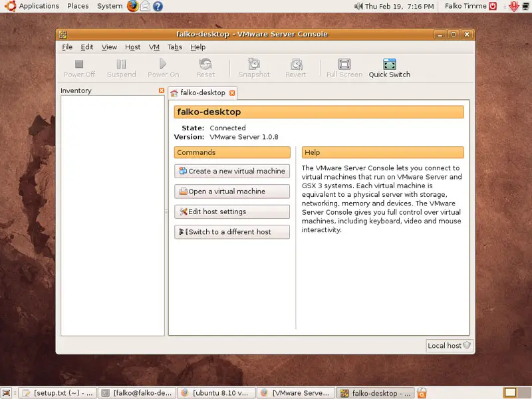This screenshot has width=532, height=399.
Task: Click the VMware icon in the title bar
Action: tap(63, 35)
